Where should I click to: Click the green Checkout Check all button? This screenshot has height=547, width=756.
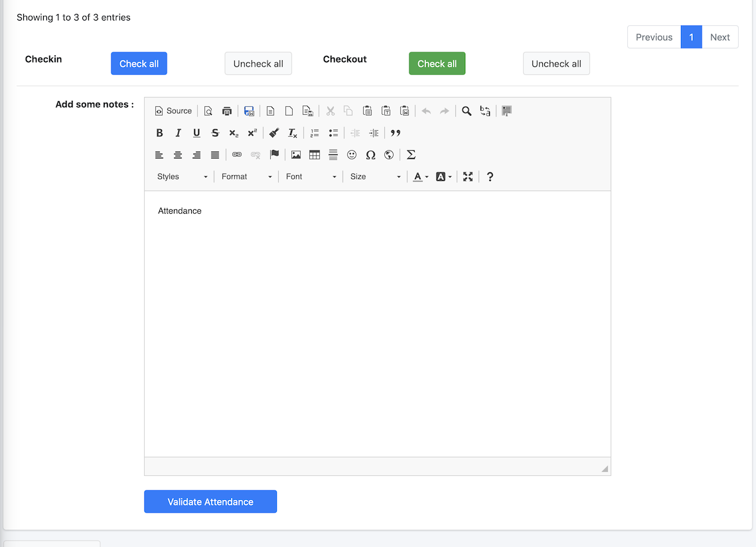point(437,64)
